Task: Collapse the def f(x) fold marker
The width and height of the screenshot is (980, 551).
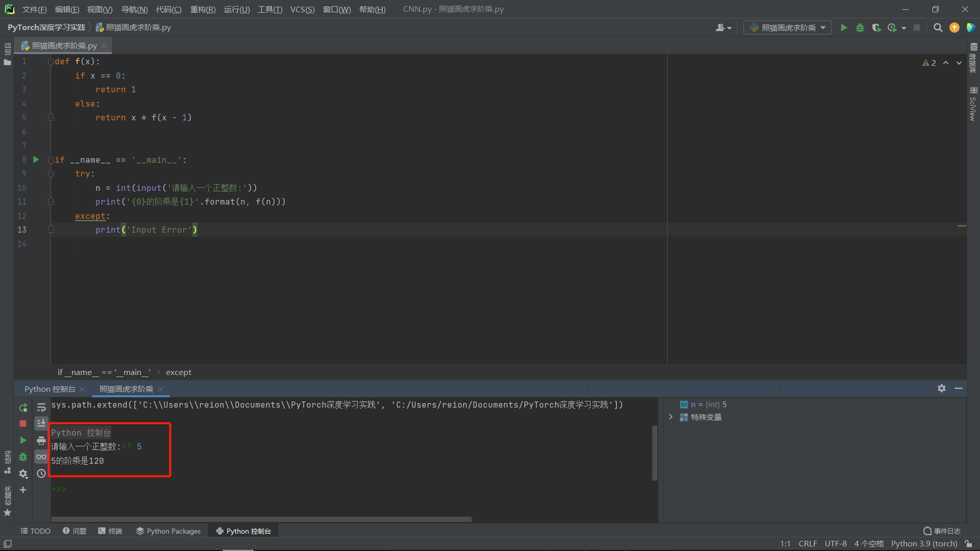Action: [x=51, y=62]
